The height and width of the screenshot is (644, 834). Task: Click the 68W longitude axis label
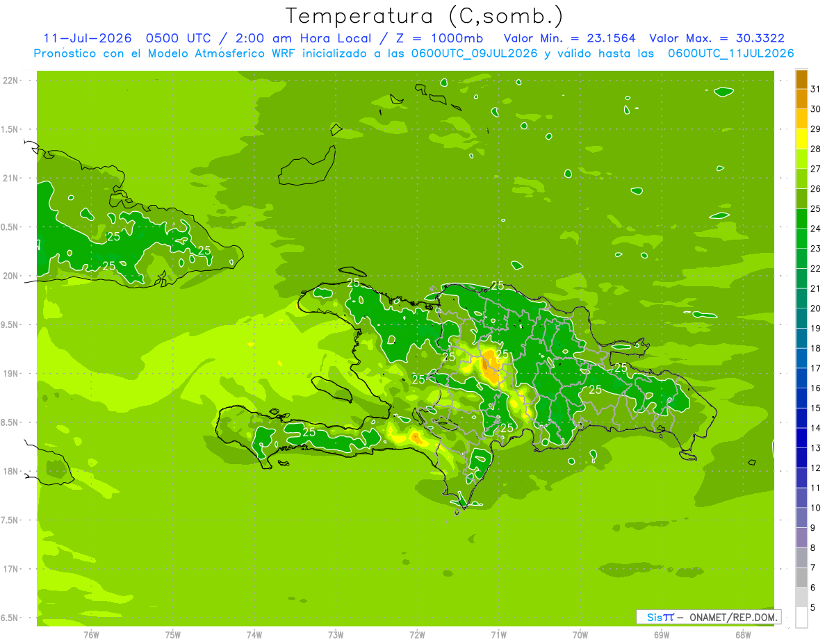(743, 635)
